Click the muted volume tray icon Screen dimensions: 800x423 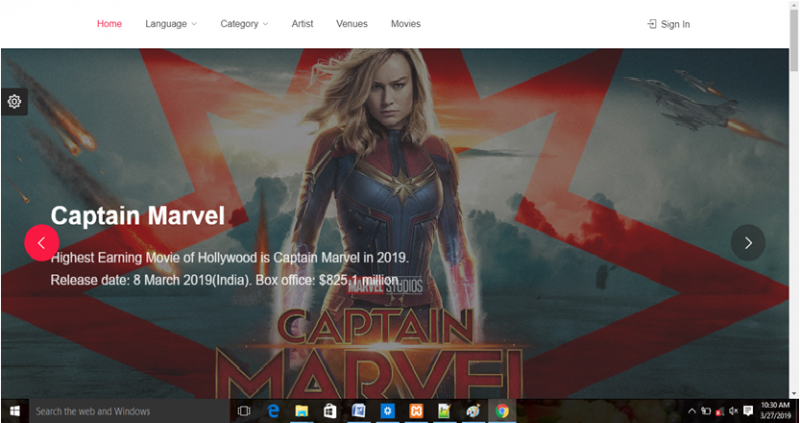[734, 411]
